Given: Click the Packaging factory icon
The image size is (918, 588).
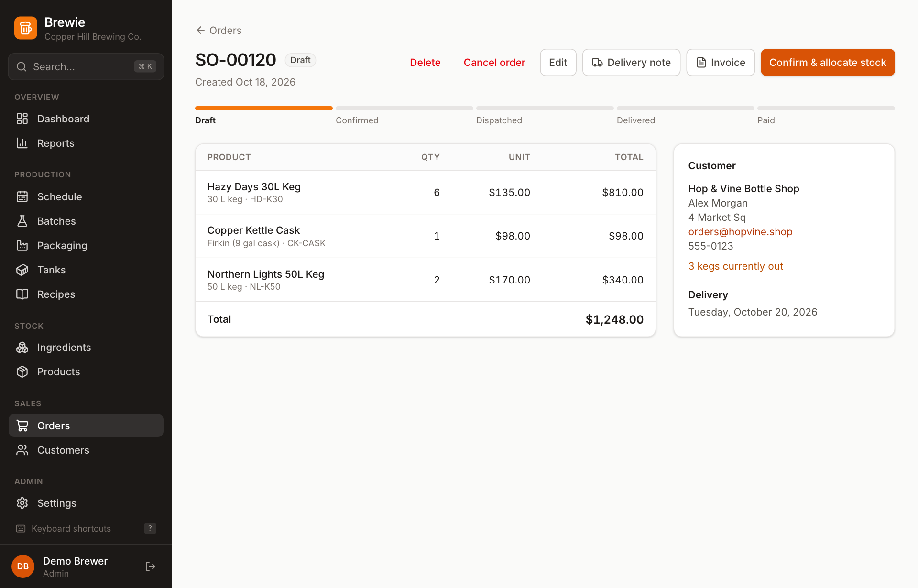Looking at the screenshot, I should (x=22, y=245).
